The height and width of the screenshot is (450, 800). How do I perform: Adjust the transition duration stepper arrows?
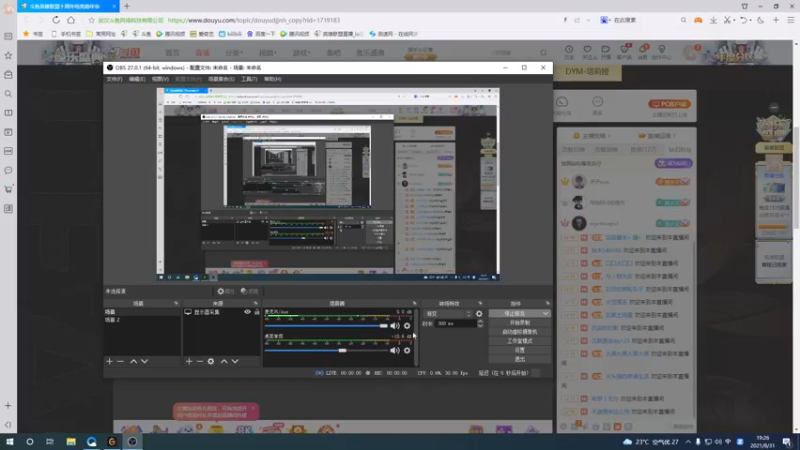(x=480, y=323)
